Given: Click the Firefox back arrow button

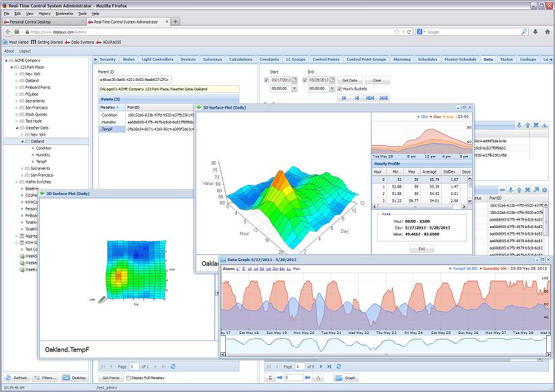Looking at the screenshot, I should (8, 32).
